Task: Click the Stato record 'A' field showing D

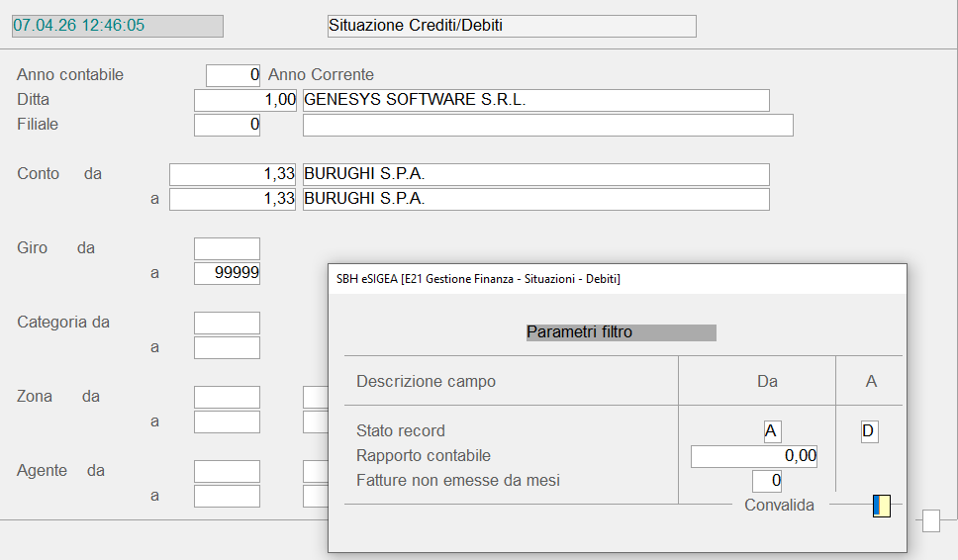Action: point(869,431)
